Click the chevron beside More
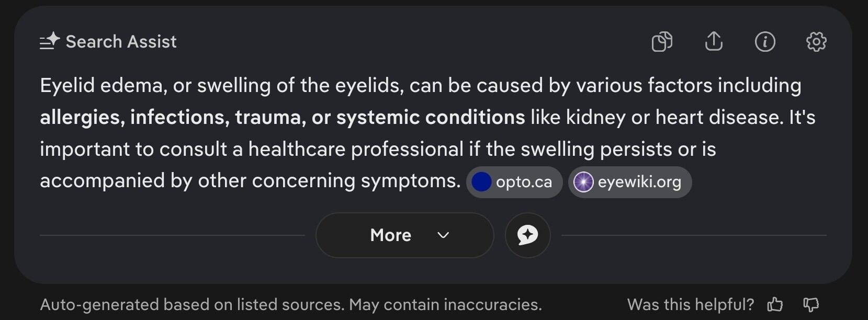This screenshot has height=320, width=868. [443, 235]
